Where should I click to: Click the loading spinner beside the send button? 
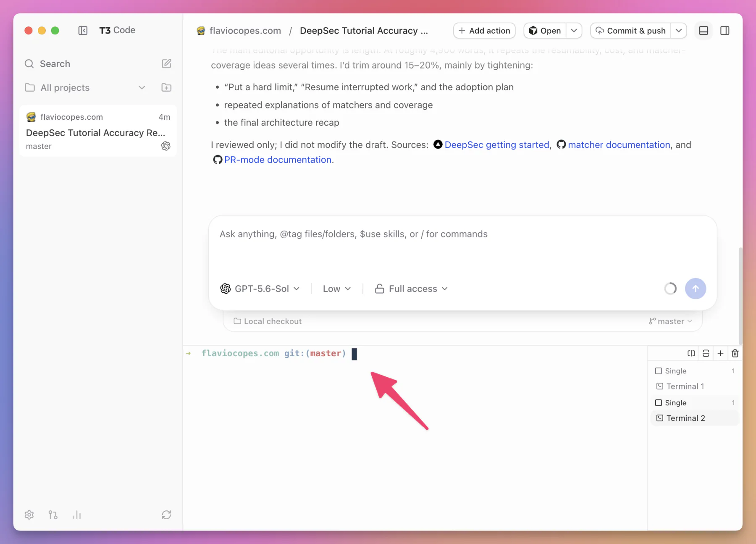(670, 289)
